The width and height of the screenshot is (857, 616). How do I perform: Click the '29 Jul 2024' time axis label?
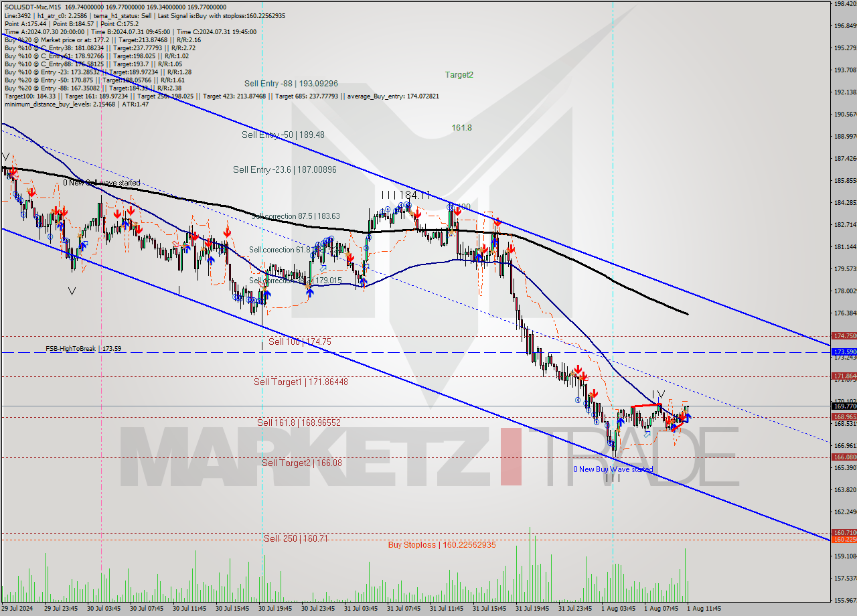(x=17, y=609)
